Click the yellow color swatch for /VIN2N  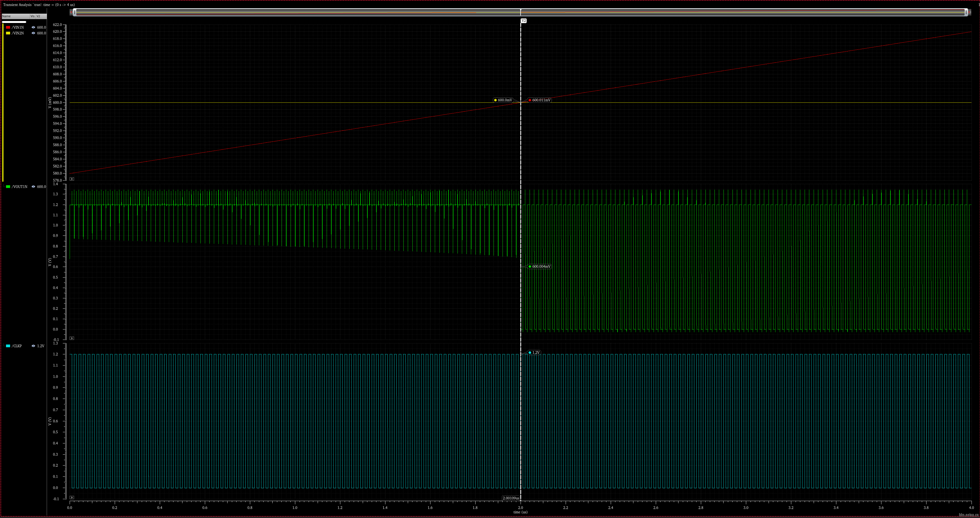[x=8, y=33]
